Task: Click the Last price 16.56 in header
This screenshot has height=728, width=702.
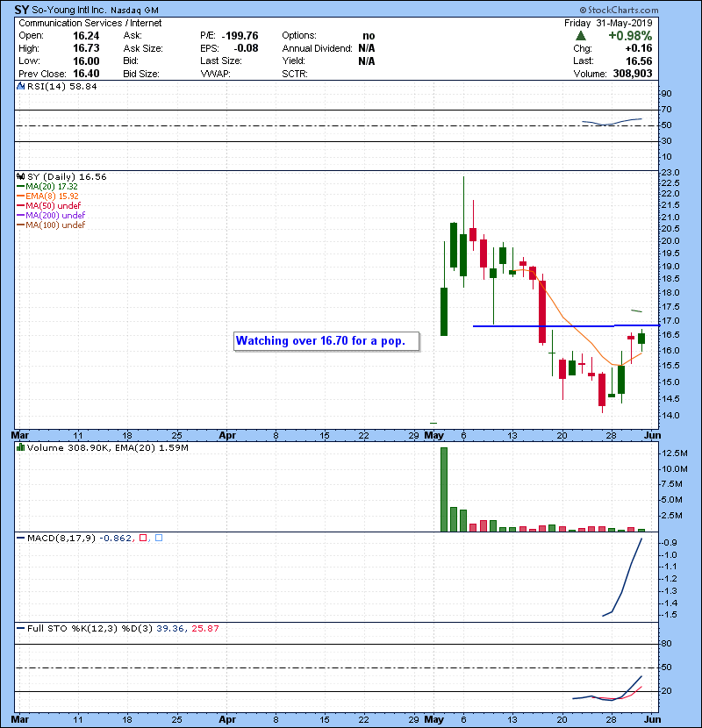Action: [x=639, y=61]
